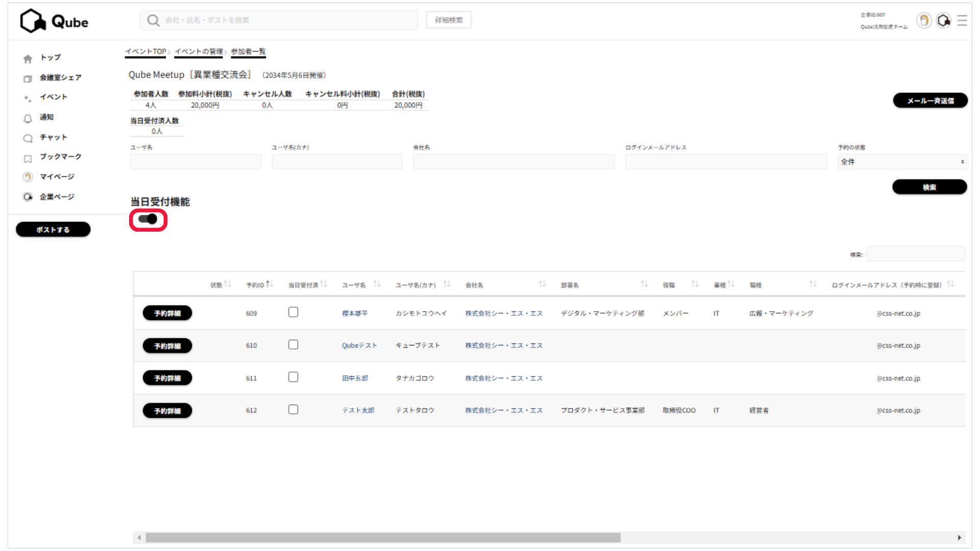Go to イベントの管理 breadcrumb
980x551 pixels.
pos(199,52)
